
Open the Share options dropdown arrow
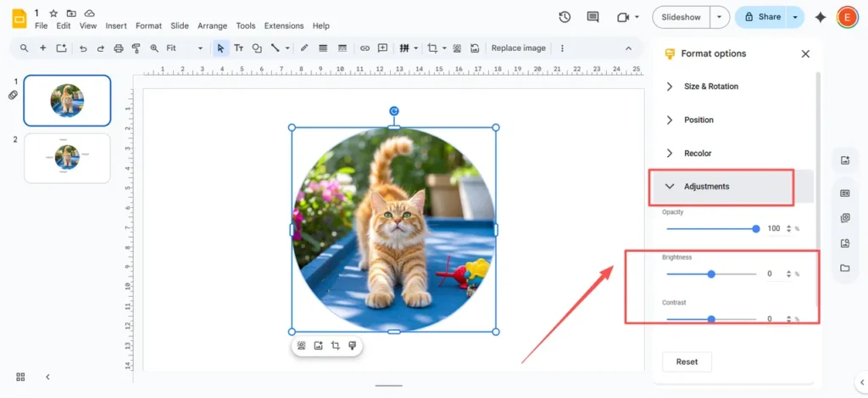795,17
